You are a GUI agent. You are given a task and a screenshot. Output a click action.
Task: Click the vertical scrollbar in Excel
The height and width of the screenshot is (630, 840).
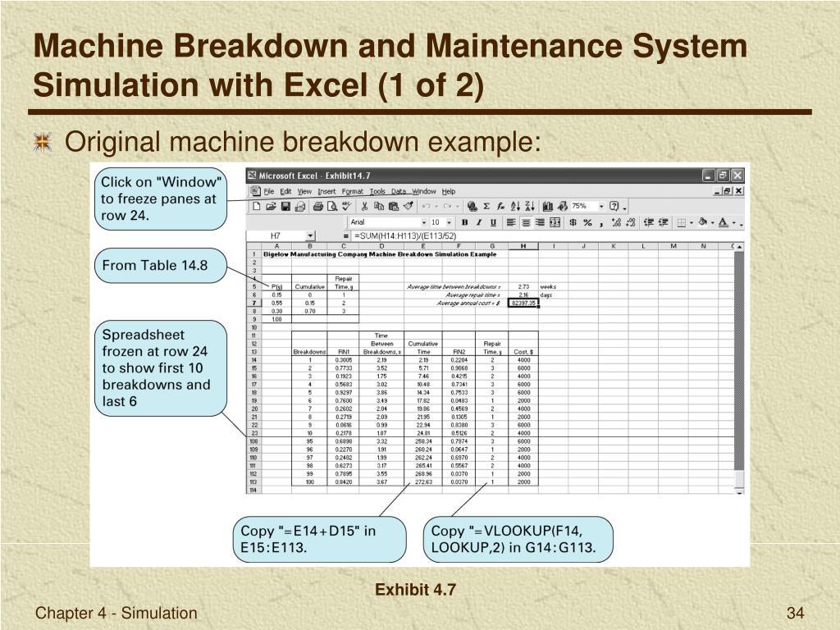click(739, 369)
